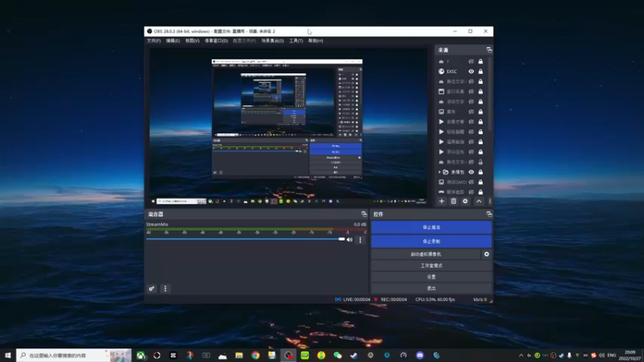644x362 pixels.
Task: Open advanced audio properties gear in mixer
Action: coord(151,289)
